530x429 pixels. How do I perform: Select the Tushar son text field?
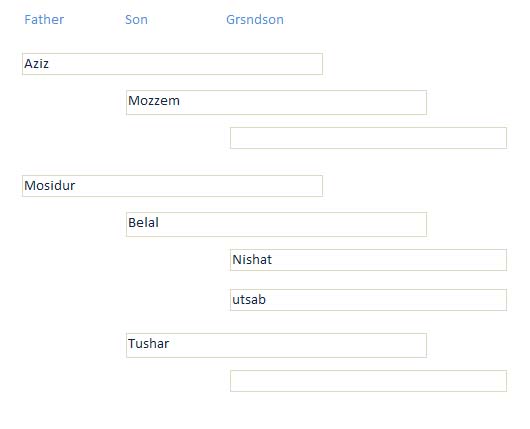(276, 345)
